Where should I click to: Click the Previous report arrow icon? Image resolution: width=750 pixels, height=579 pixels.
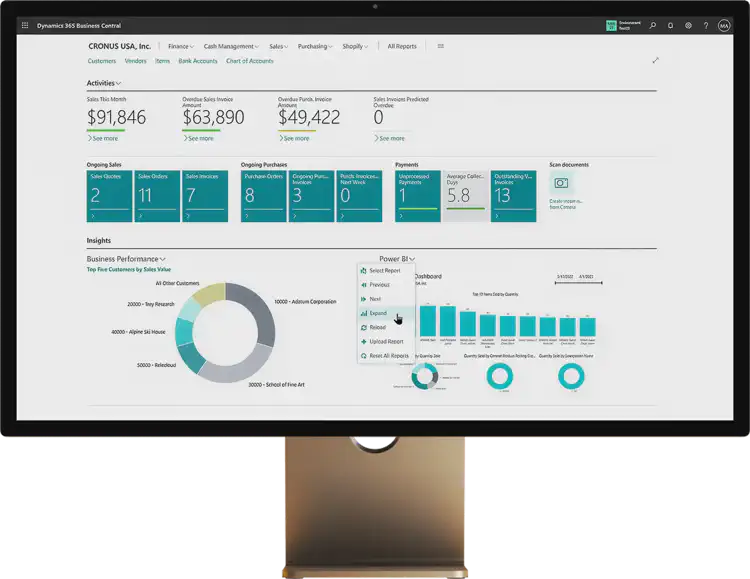364,285
